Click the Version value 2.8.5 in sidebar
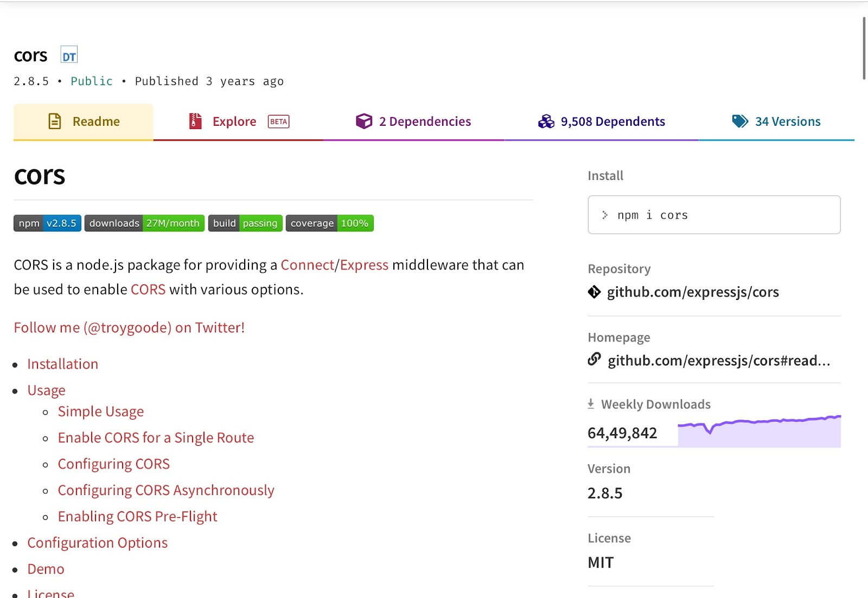This screenshot has height=598, width=868. pos(605,493)
